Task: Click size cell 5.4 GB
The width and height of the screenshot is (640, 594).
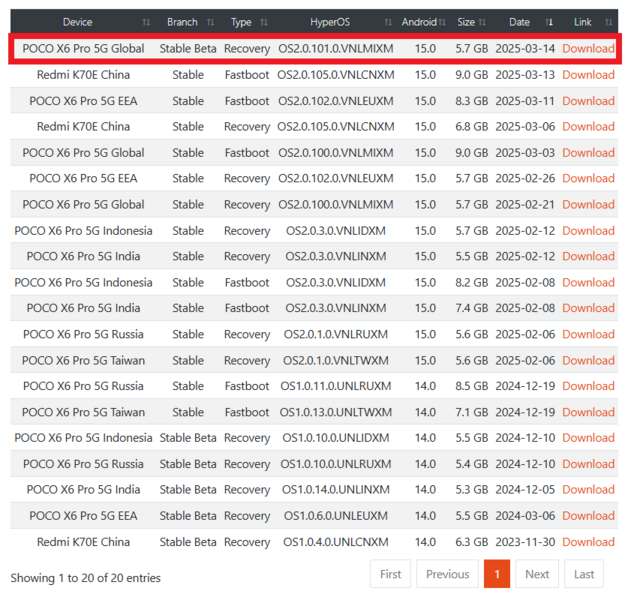Action: coord(472,464)
